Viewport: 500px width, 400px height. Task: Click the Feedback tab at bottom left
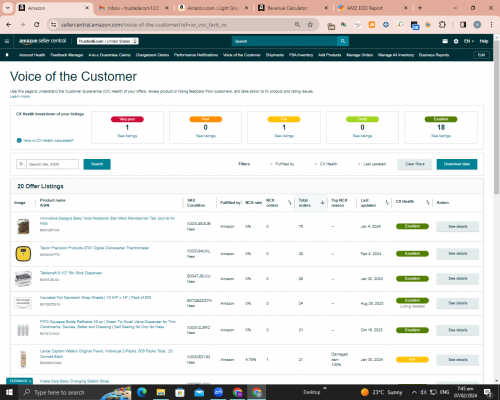(x=19, y=381)
